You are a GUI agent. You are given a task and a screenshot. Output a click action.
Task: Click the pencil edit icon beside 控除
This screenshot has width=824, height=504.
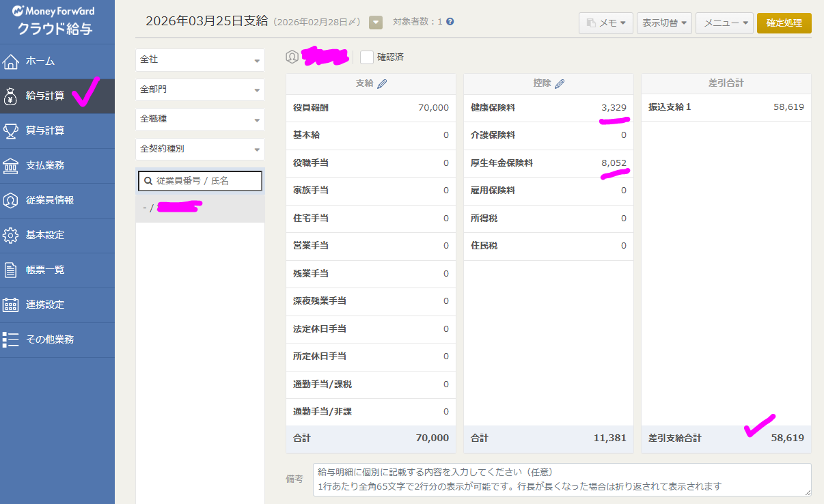click(560, 83)
